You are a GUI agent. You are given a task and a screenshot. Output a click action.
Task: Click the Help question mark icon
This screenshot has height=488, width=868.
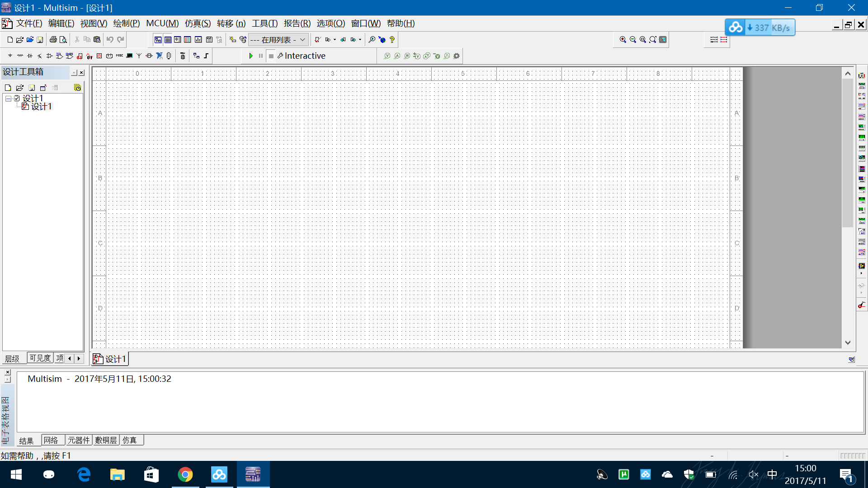(x=392, y=40)
